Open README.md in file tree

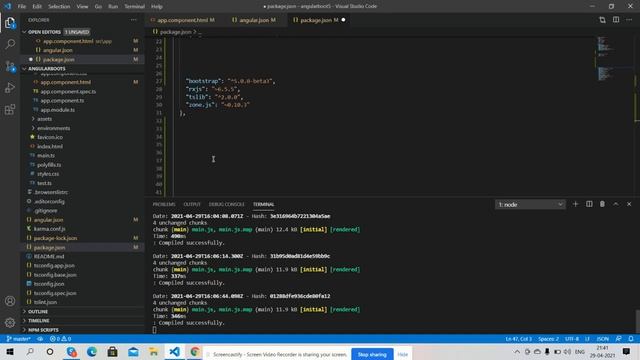click(x=49, y=256)
